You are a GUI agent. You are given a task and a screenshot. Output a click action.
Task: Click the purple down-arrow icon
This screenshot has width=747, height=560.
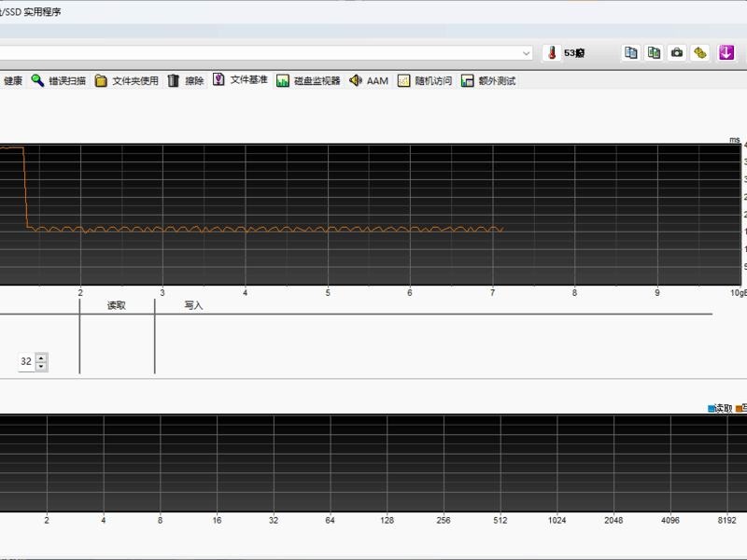[726, 52]
